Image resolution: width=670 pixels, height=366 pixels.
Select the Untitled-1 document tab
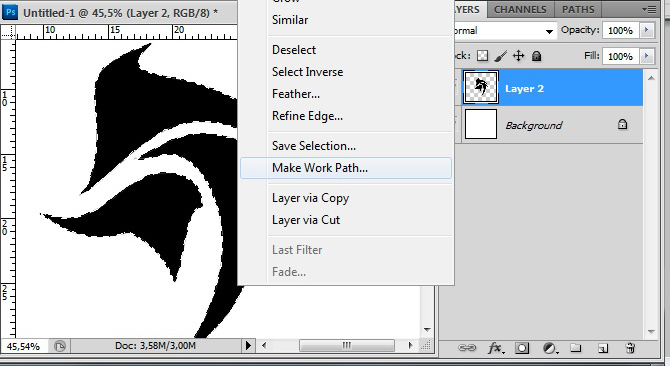coord(120,13)
